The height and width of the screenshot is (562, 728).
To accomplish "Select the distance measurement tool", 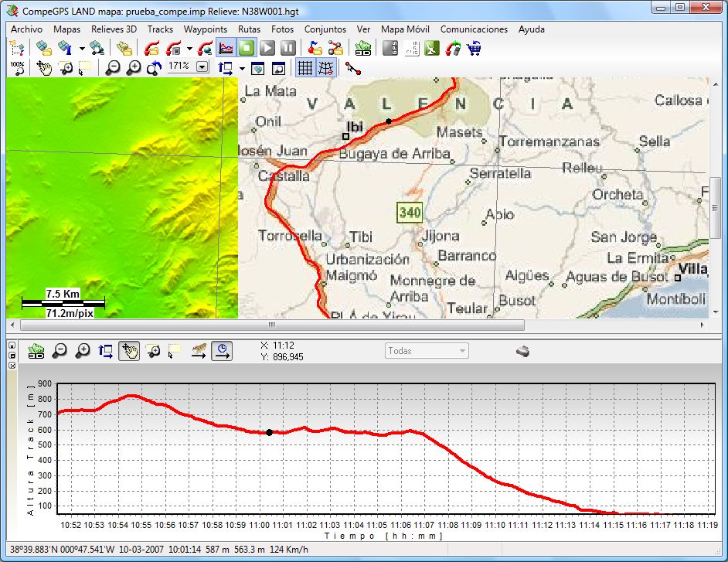I will click(x=352, y=68).
